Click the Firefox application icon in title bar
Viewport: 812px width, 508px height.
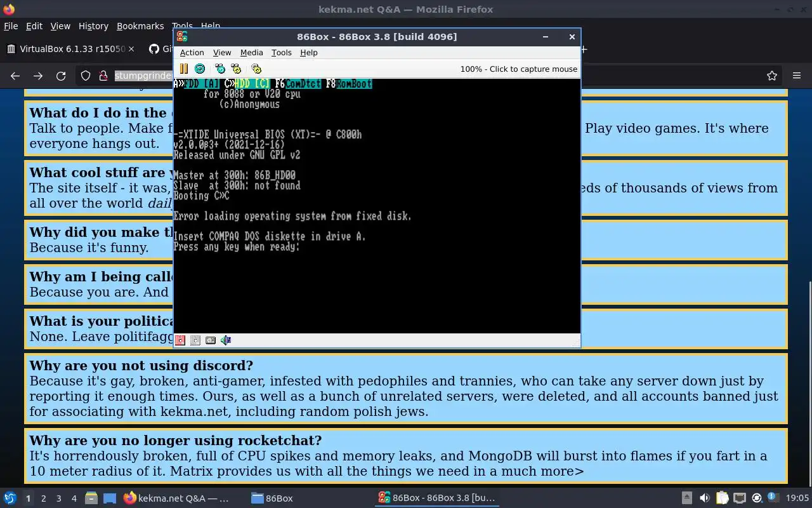(x=9, y=10)
